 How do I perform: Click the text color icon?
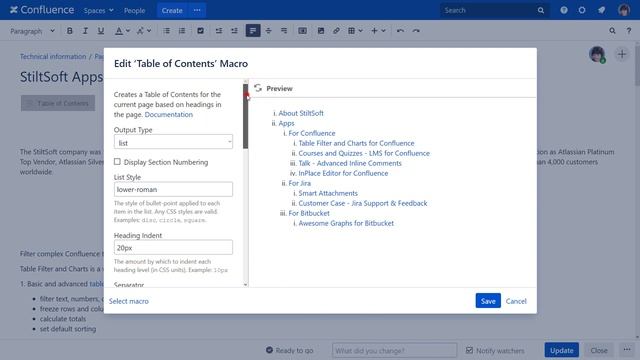coord(118,31)
